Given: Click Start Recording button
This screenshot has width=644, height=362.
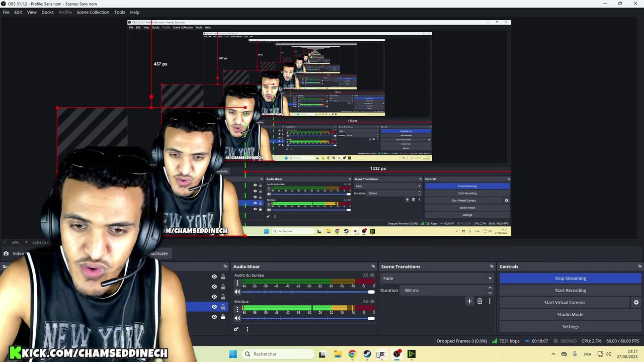Looking at the screenshot, I should tap(570, 291).
